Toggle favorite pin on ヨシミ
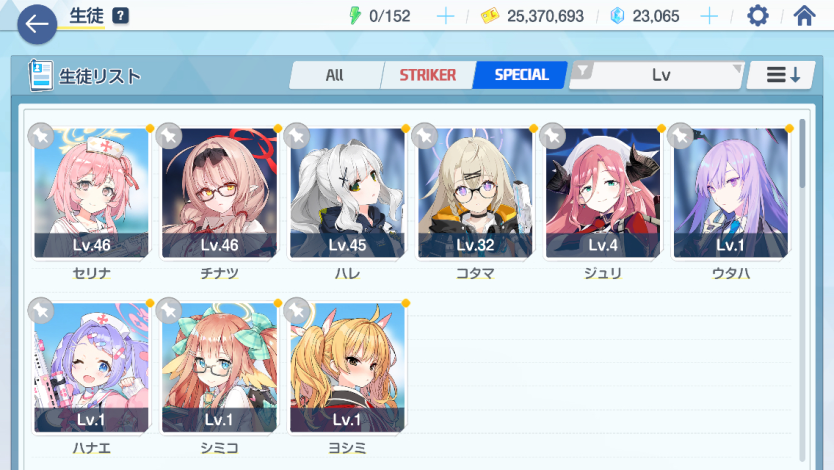Image resolution: width=834 pixels, height=470 pixels. [297, 310]
